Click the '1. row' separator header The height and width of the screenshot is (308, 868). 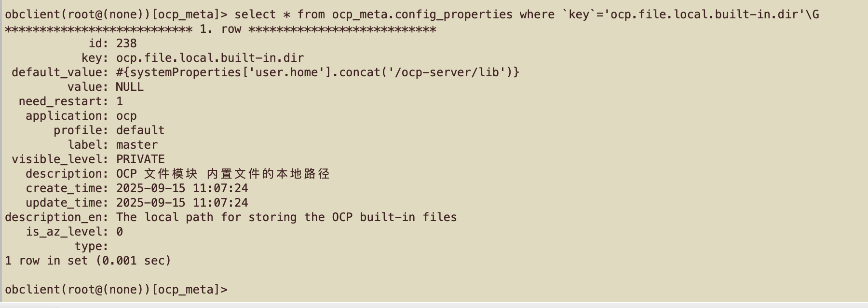(220, 29)
